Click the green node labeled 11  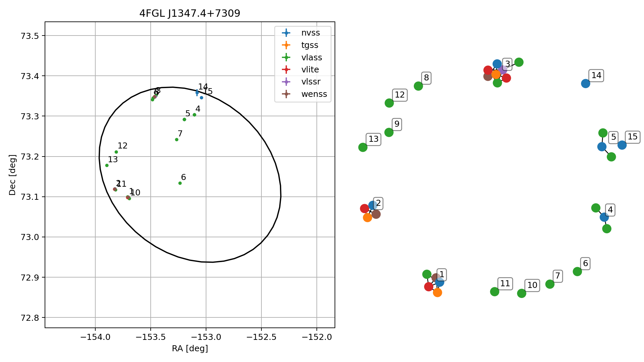[x=494, y=292]
